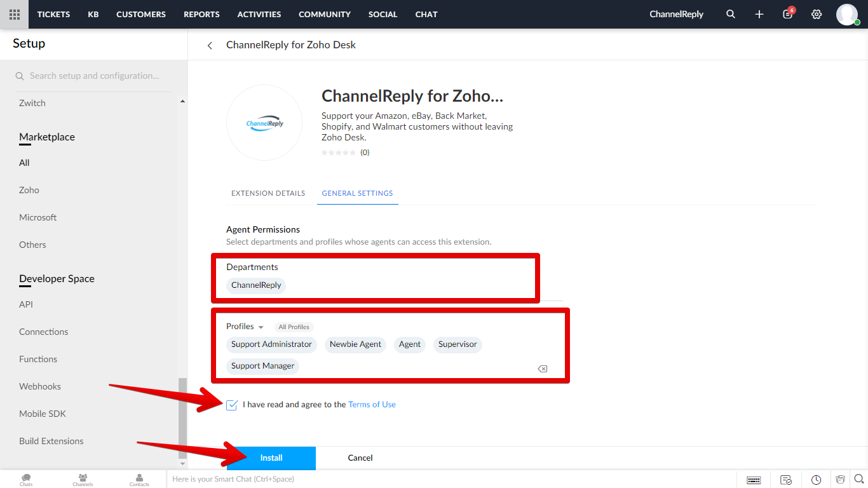The image size is (868, 488).
Task: Open Zwitch in setup sidebar
Action: [32, 103]
